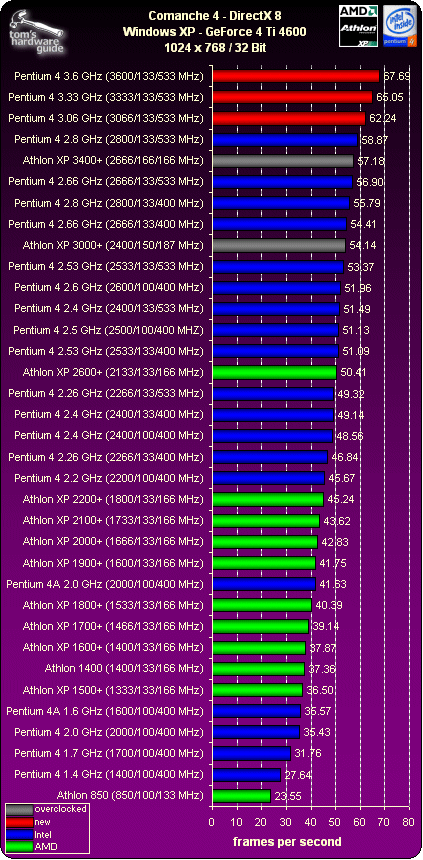Click the Pentium 4 1.4 GHz label
The image size is (423, 860).
[109, 774]
